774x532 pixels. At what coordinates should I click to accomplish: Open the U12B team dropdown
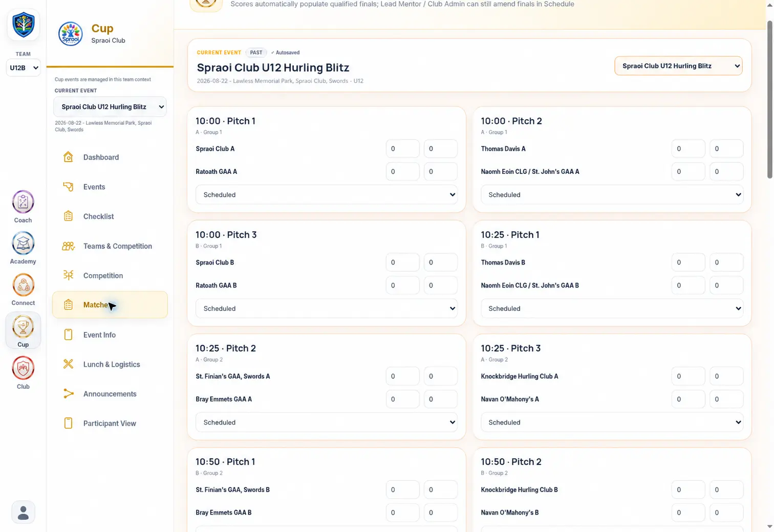tap(24, 68)
